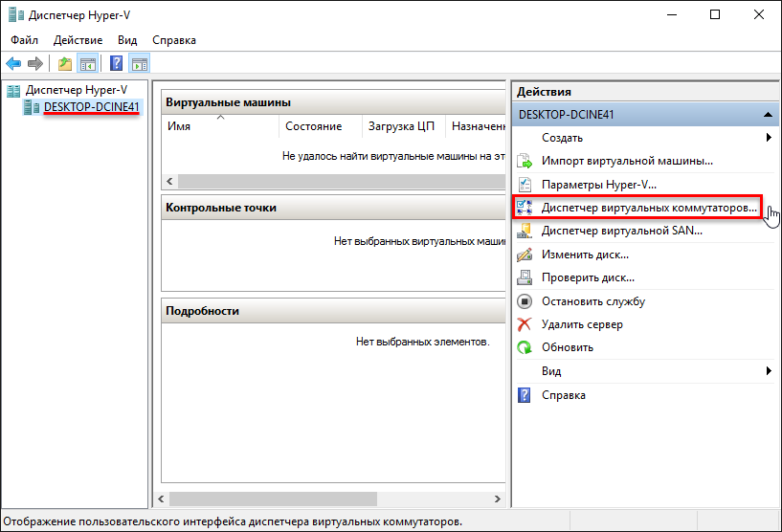Click Справка in the Actions pane

click(x=563, y=394)
